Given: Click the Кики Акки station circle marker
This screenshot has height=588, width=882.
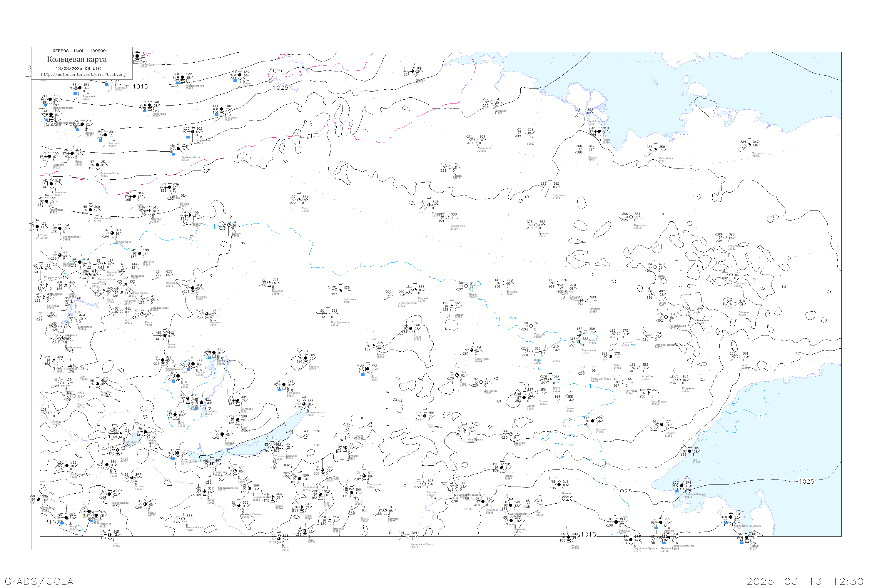Looking at the screenshot, I should [149, 105].
